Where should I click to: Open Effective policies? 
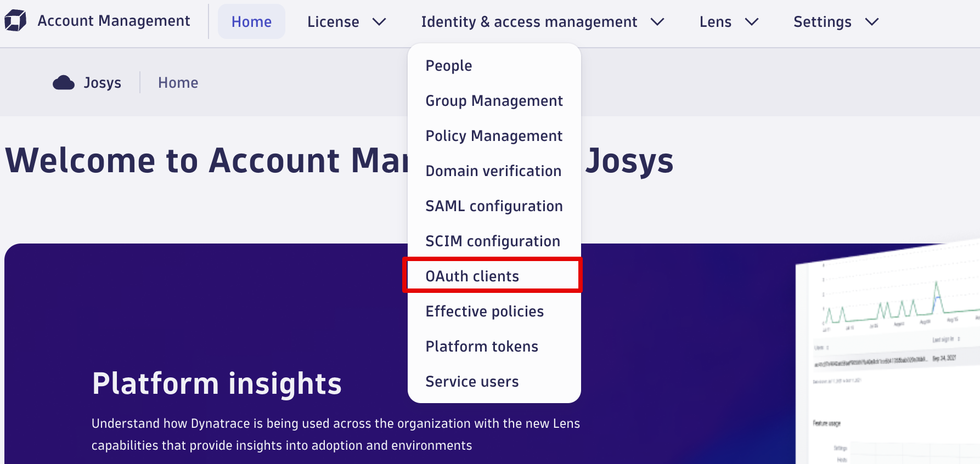pos(485,312)
